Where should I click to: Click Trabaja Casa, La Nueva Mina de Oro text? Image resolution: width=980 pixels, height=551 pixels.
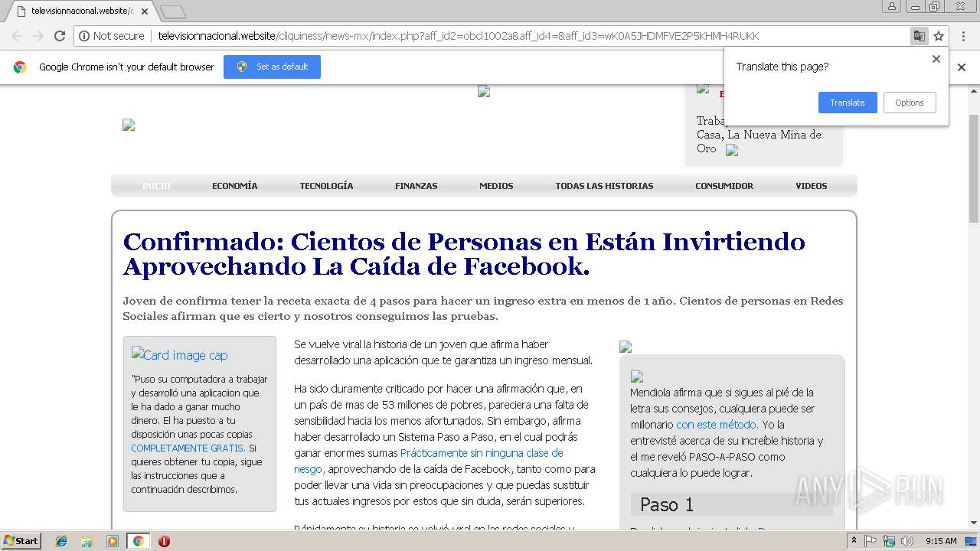[x=759, y=135]
